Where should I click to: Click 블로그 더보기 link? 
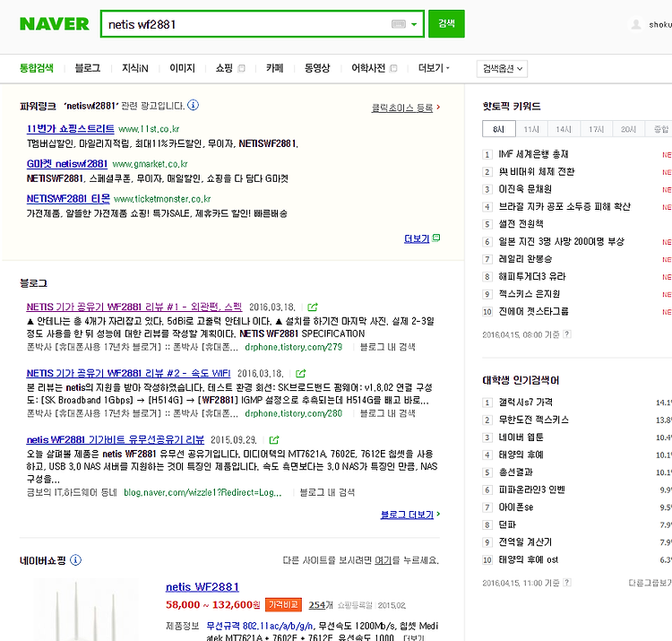click(x=407, y=515)
